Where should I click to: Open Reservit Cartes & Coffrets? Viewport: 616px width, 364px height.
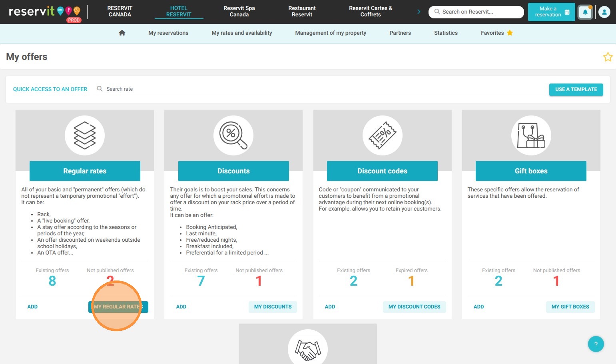pyautogui.click(x=371, y=11)
